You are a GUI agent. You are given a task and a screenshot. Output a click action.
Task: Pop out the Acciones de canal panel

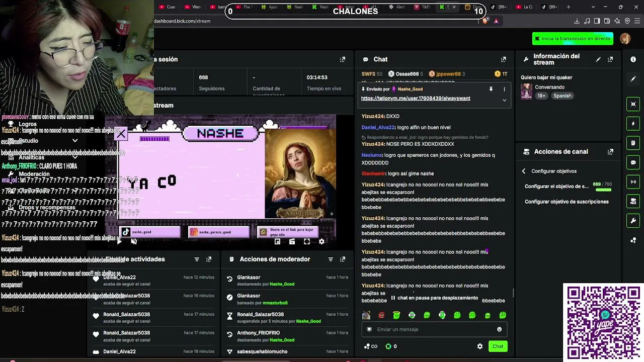click(x=610, y=151)
